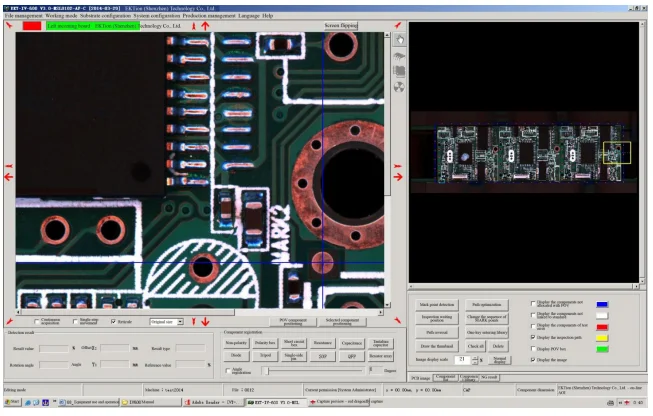Click the Path optimization button
653x416 pixels.
[x=485, y=303]
